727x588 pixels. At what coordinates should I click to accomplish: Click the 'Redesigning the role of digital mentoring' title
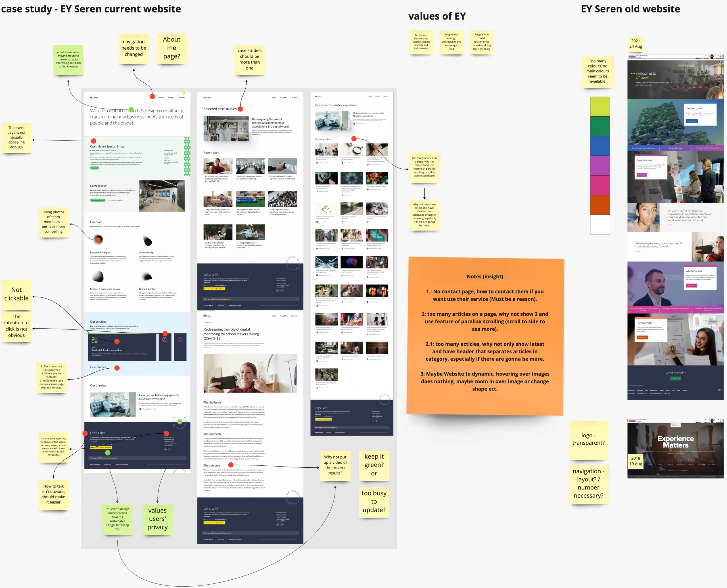tap(231, 334)
